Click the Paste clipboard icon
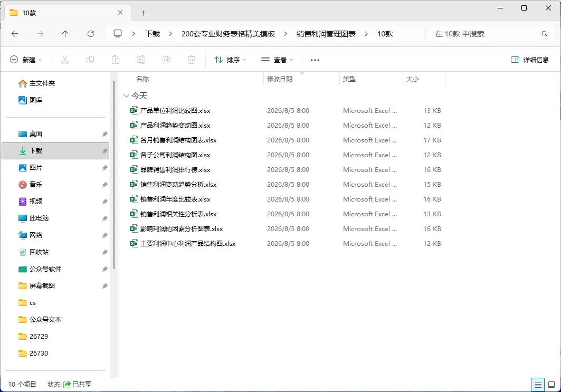 (x=116, y=60)
